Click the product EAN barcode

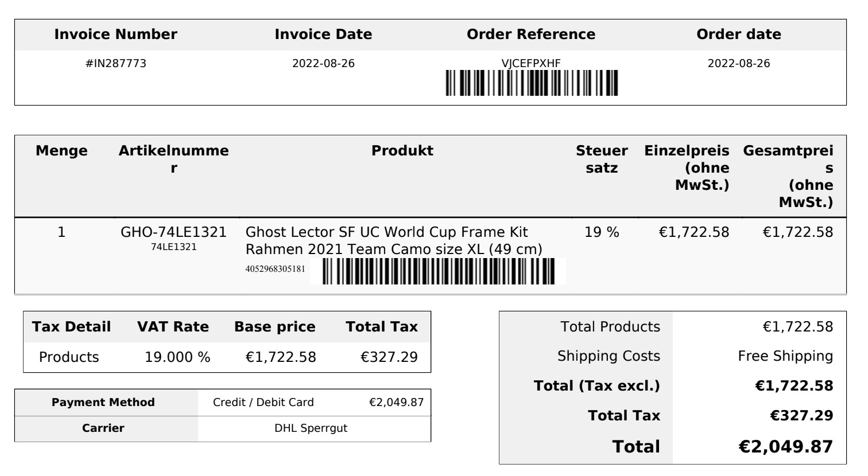click(x=438, y=271)
